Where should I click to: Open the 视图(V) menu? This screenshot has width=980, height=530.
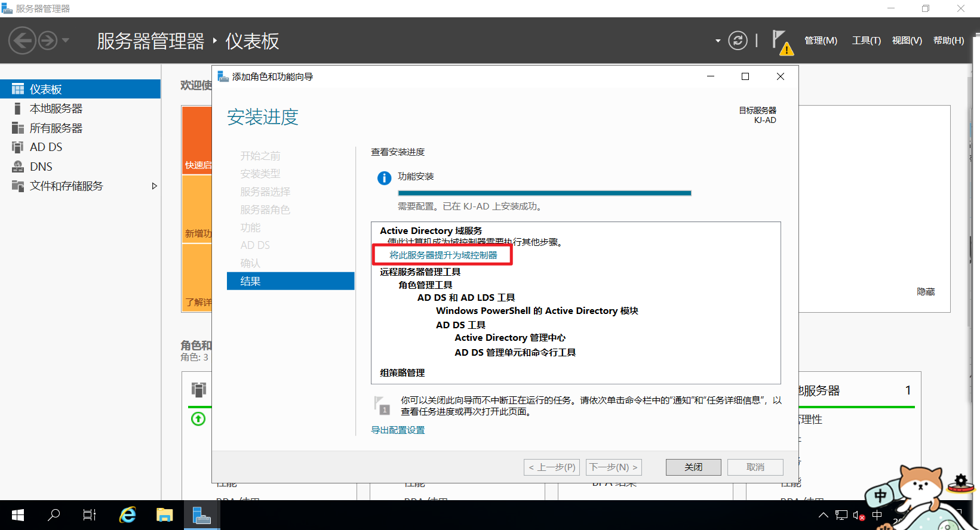(x=907, y=41)
